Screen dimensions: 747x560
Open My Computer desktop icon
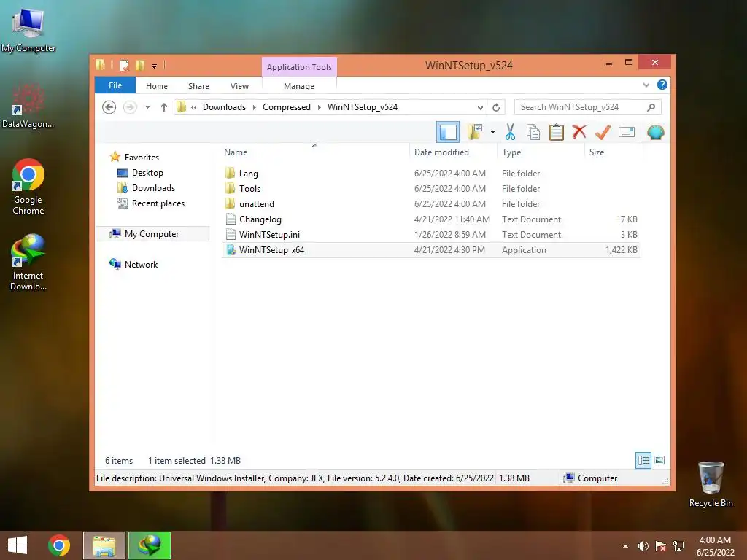tap(28, 29)
